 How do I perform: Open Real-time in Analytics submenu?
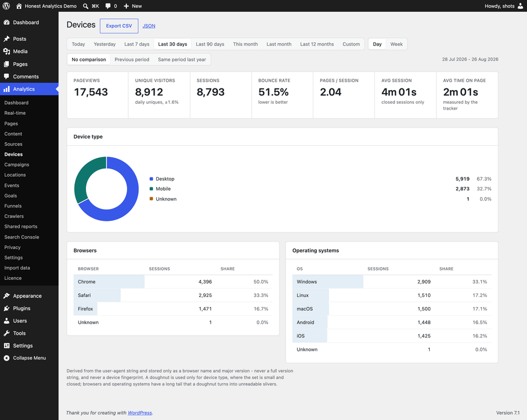(15, 113)
